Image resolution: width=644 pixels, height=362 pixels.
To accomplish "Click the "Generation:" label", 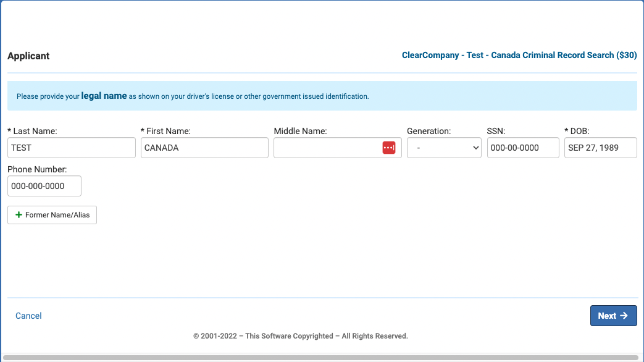I will pyautogui.click(x=429, y=131).
